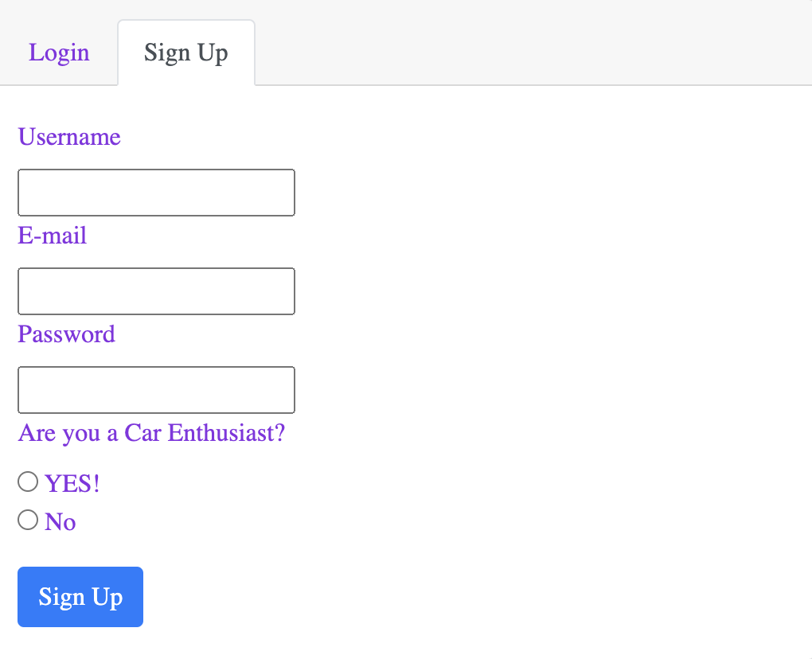Enable the YES! option under car enthusiast

tap(27, 481)
